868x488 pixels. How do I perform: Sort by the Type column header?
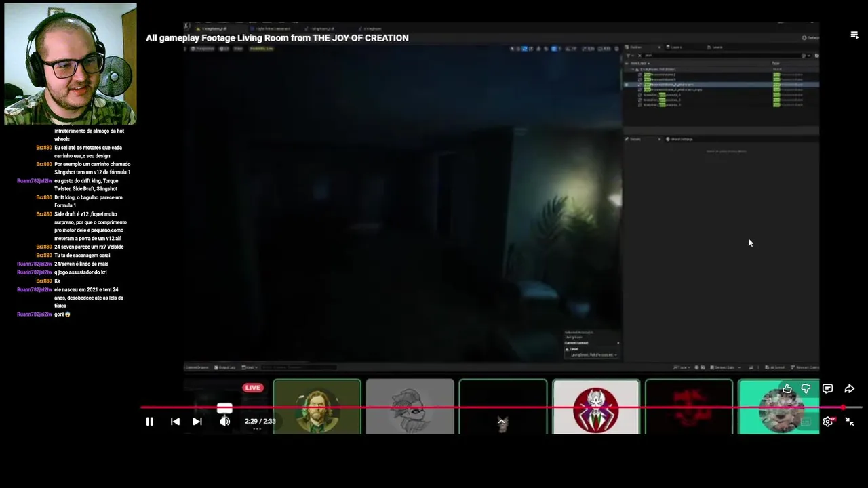[776, 64]
